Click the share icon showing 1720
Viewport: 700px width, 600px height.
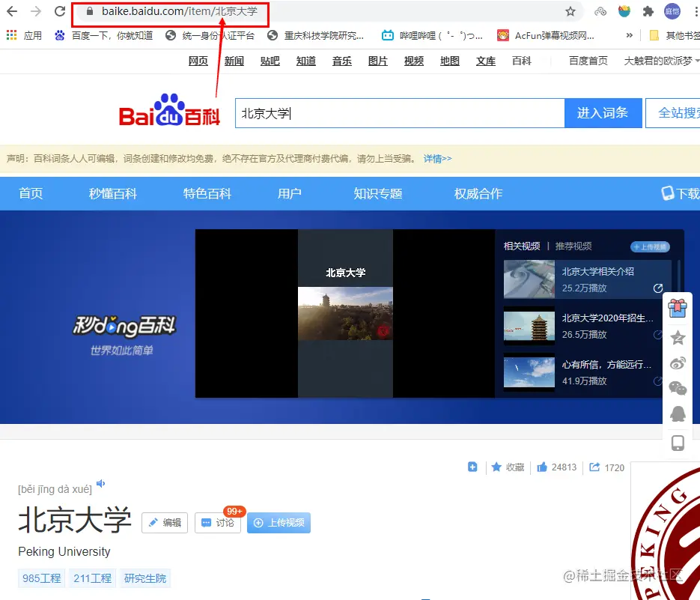pos(606,467)
